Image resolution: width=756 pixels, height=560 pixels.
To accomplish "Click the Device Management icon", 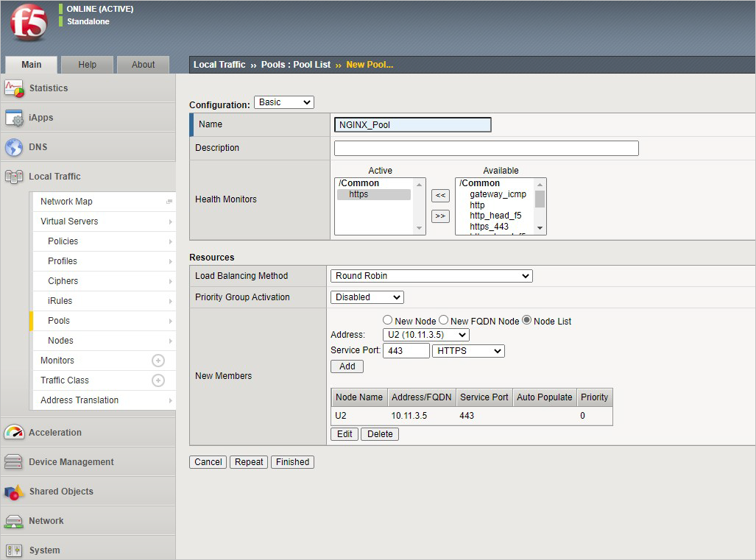I will pos(14,462).
